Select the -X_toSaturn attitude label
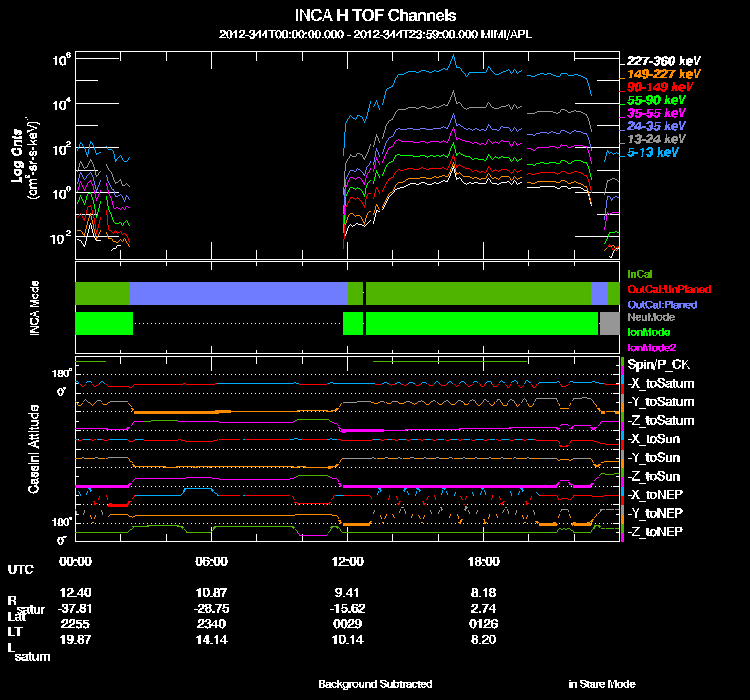 (661, 384)
